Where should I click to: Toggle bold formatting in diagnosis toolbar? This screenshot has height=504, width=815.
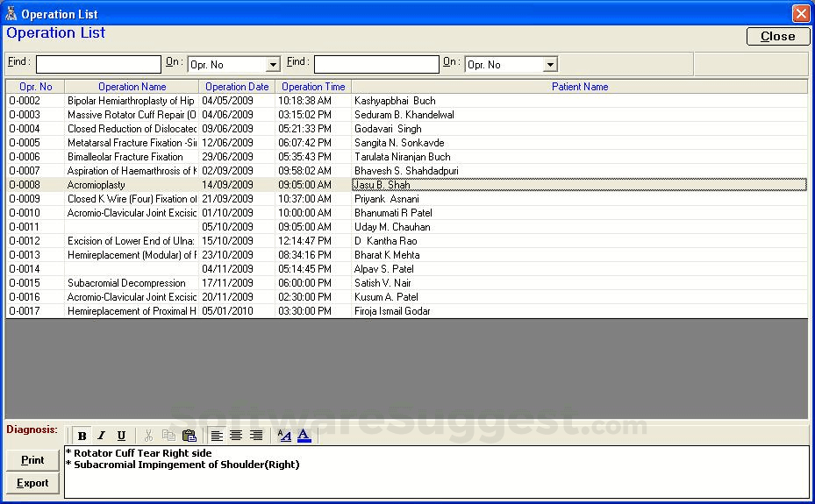coord(82,436)
